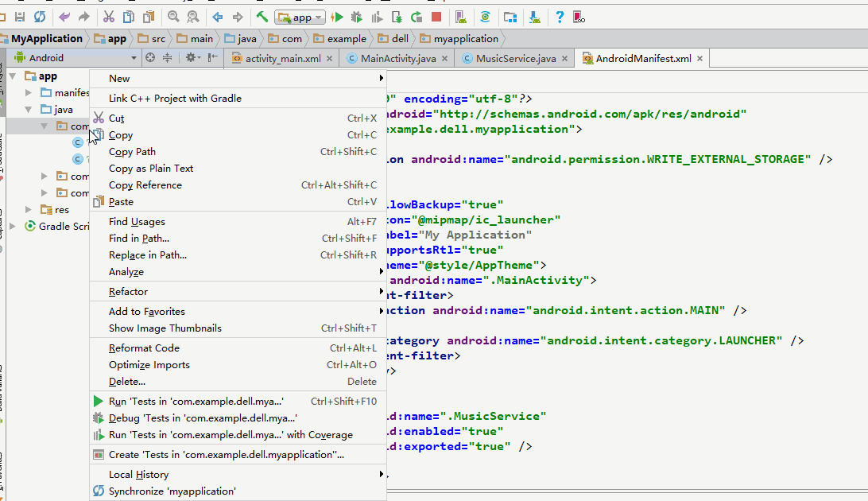Close the MusicService.java tab
This screenshot has width=868, height=501.
pos(564,58)
